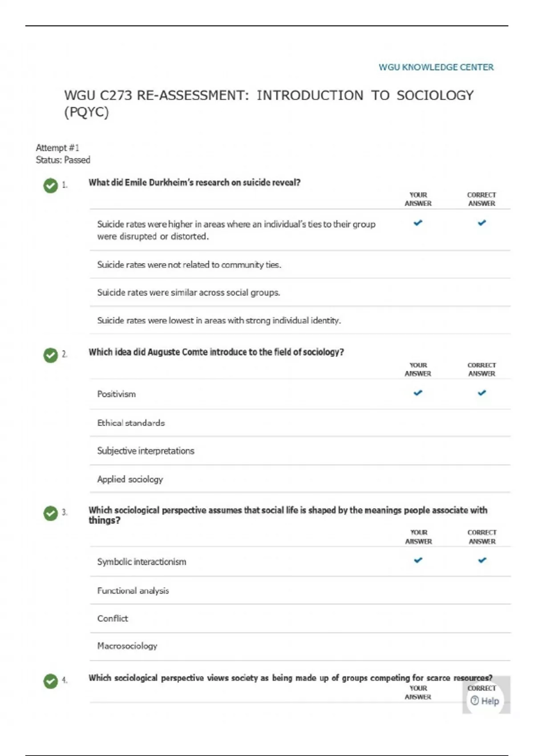Click the green checkmark icon for question 4

(51, 681)
